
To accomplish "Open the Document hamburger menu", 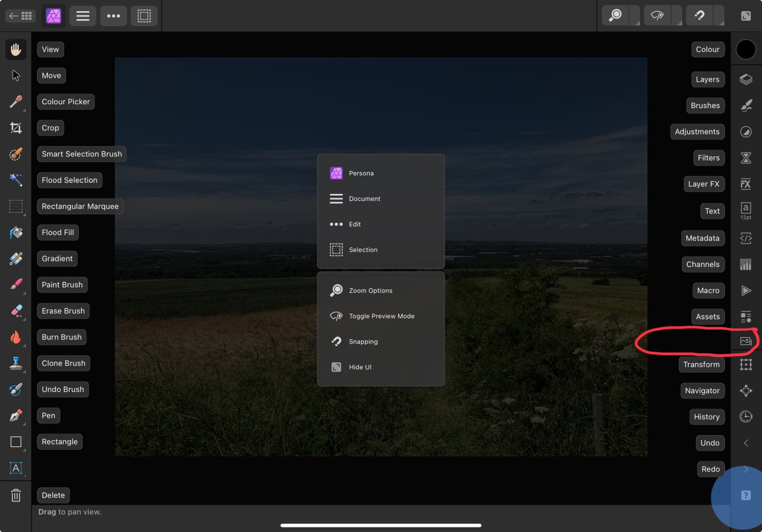I will coord(83,16).
